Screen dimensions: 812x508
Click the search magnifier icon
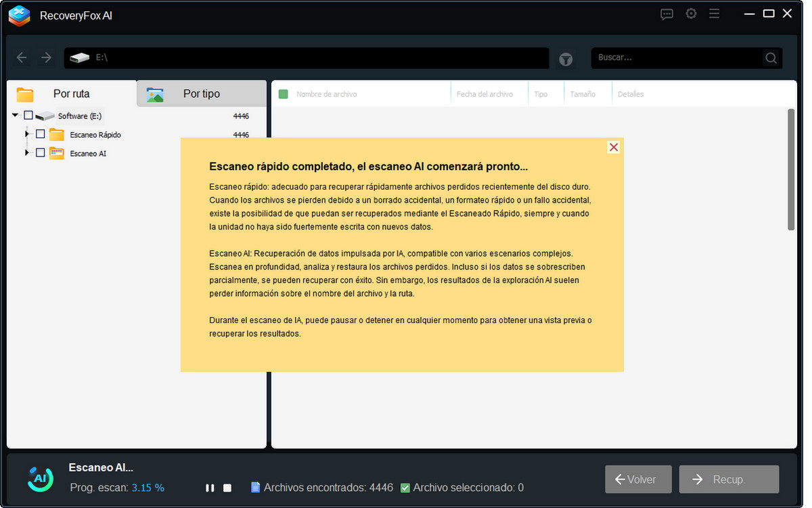771,58
